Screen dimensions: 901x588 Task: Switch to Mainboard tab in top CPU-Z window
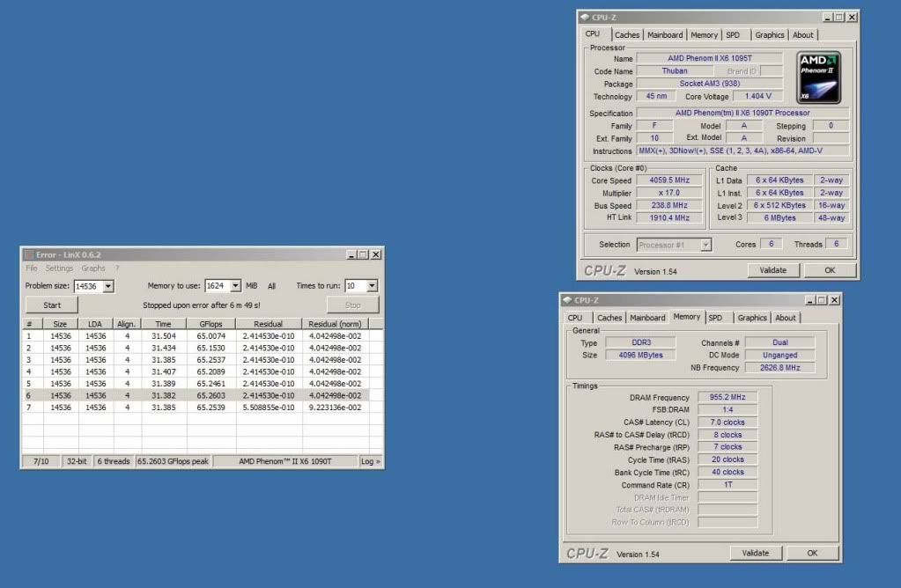pyautogui.click(x=665, y=35)
